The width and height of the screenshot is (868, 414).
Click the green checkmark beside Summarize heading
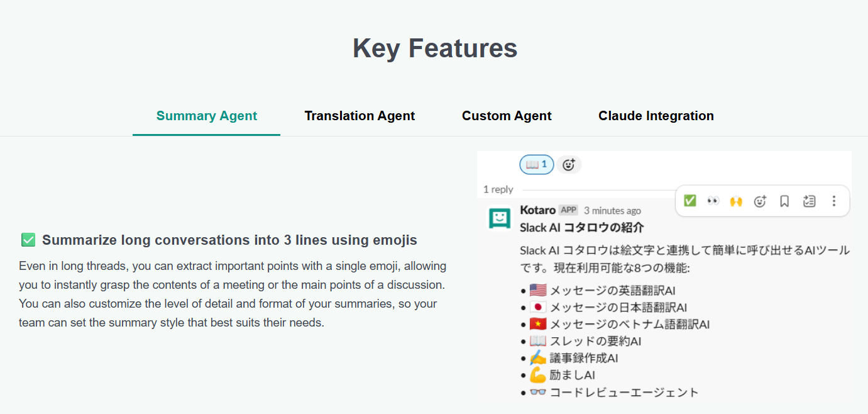coord(28,240)
